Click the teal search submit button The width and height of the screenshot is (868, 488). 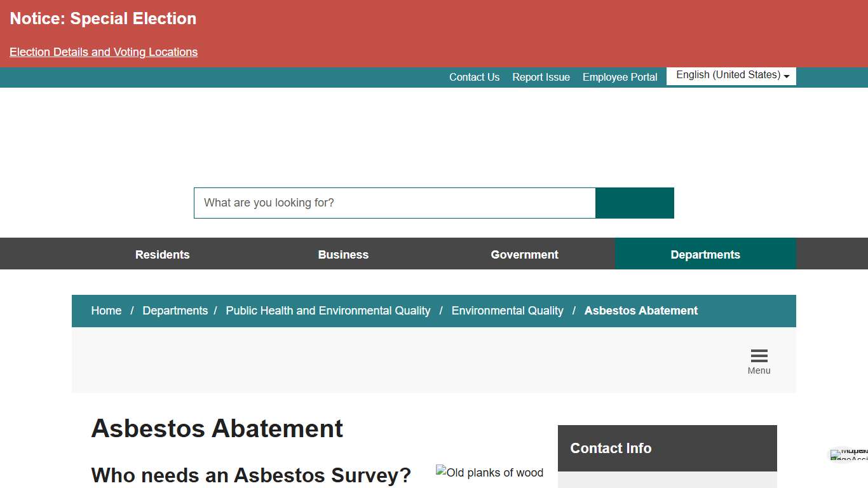(x=634, y=203)
